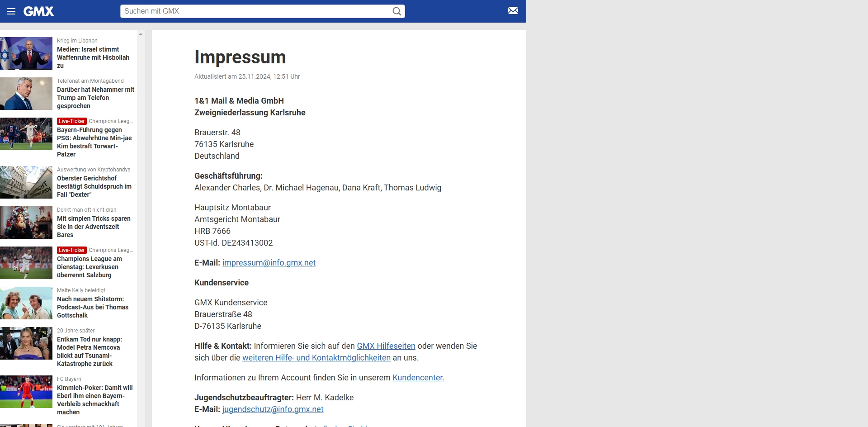Open the mail envelope icon
Screen dimensions: 868x427
coord(513,10)
